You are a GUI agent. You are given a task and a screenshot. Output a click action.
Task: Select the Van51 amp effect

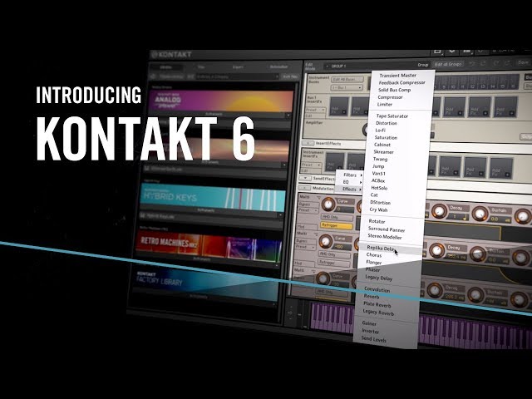click(x=379, y=174)
